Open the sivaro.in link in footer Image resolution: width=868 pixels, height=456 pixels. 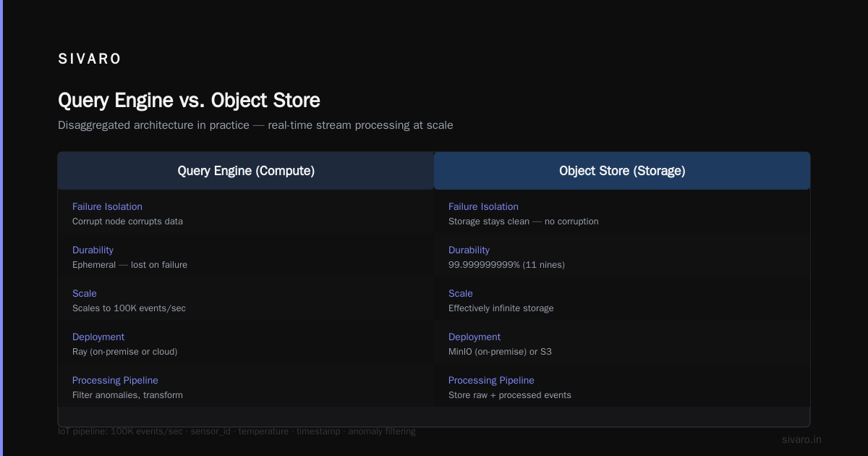801,439
